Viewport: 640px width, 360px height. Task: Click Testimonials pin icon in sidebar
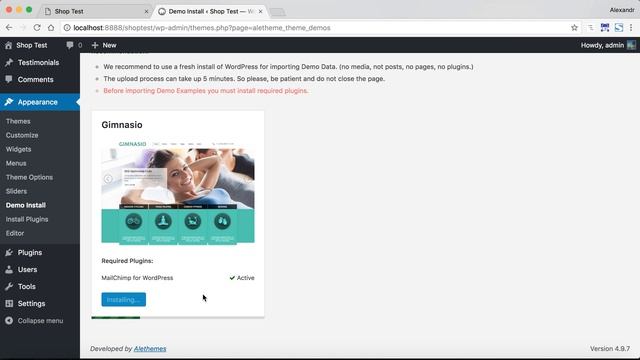point(9,62)
